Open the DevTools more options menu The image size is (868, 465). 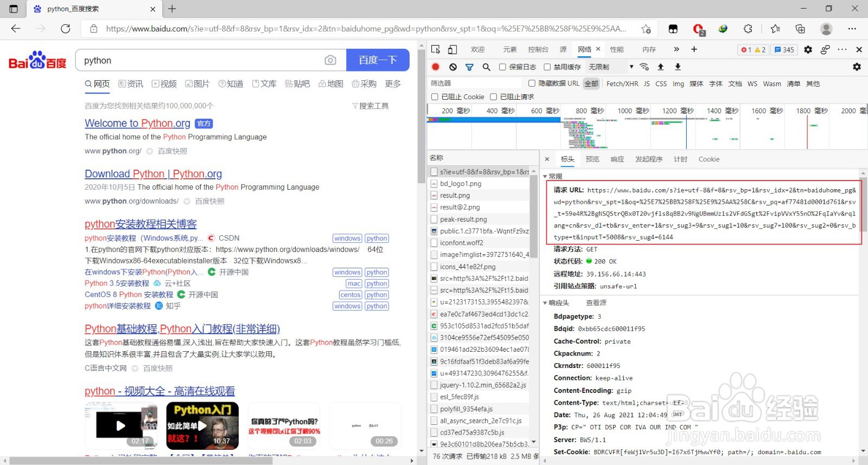pyautogui.click(x=842, y=49)
